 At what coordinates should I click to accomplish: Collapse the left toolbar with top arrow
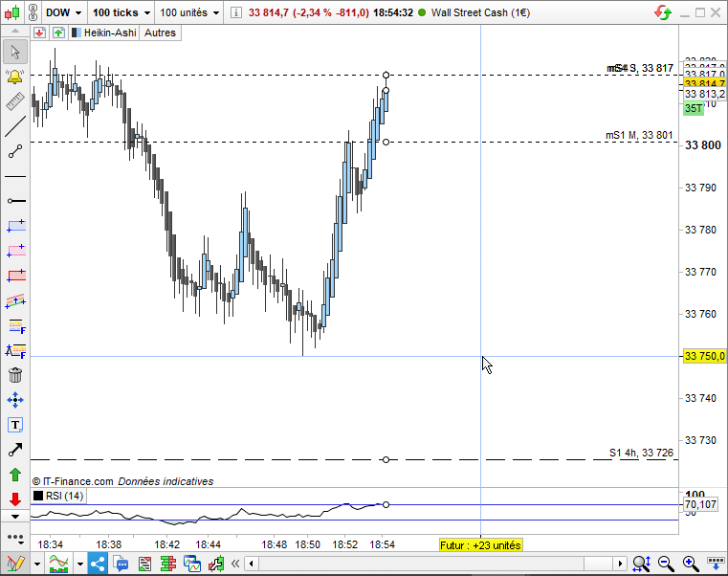pos(15,31)
